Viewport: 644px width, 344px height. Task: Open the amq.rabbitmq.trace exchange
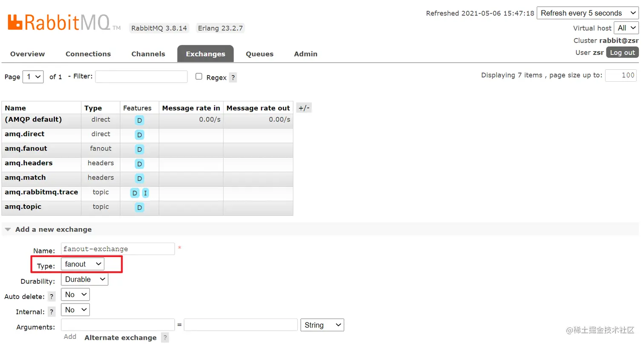tap(41, 192)
